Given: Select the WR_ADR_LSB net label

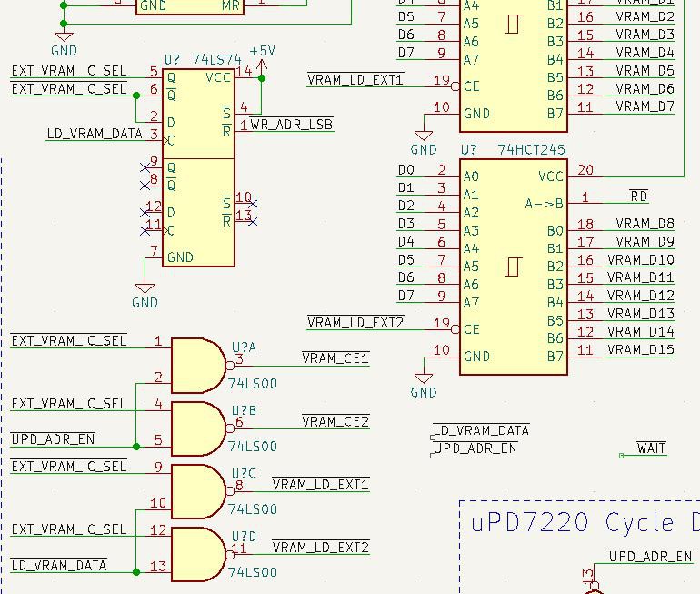Looking at the screenshot, I should tap(291, 125).
